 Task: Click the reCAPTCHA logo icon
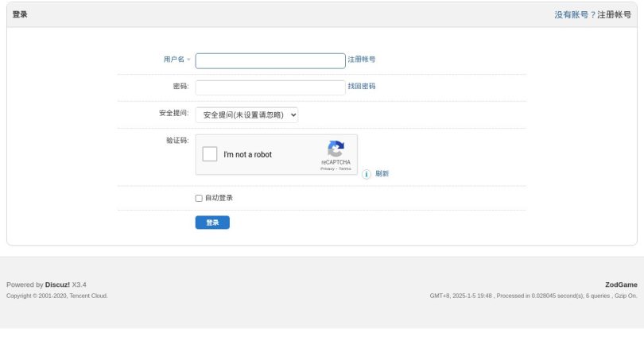(336, 149)
